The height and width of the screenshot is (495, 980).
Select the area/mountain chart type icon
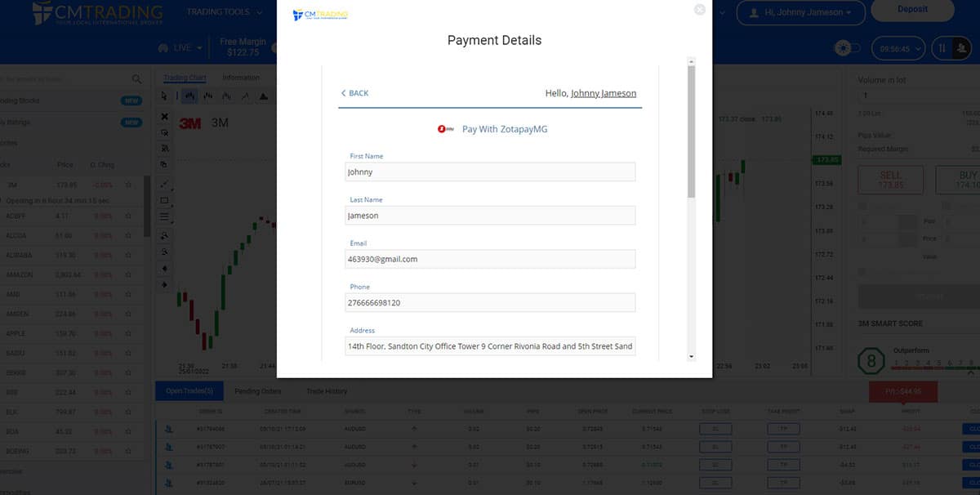264,96
